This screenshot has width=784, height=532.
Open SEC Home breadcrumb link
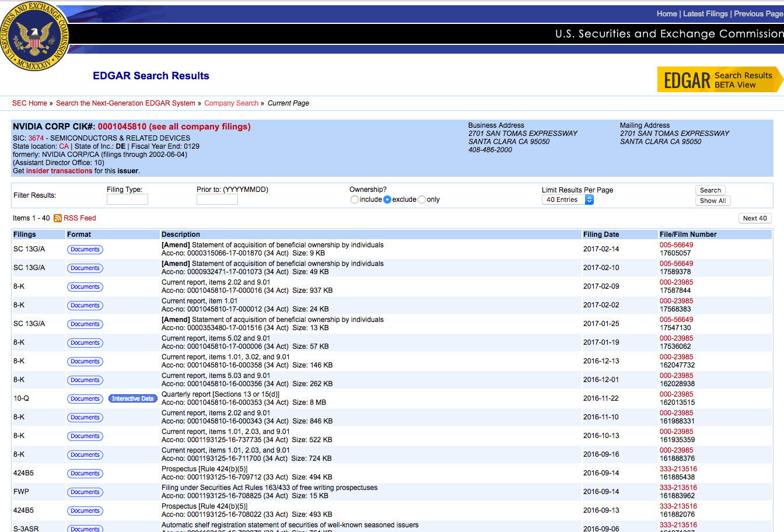[x=30, y=103]
